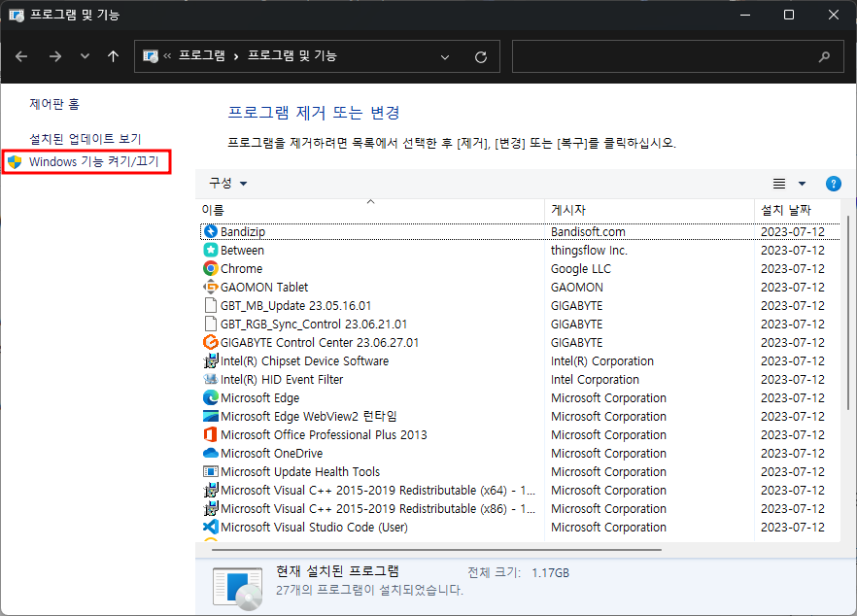Select GBT_MB_Update 23.05.16.01 entry

(x=295, y=305)
